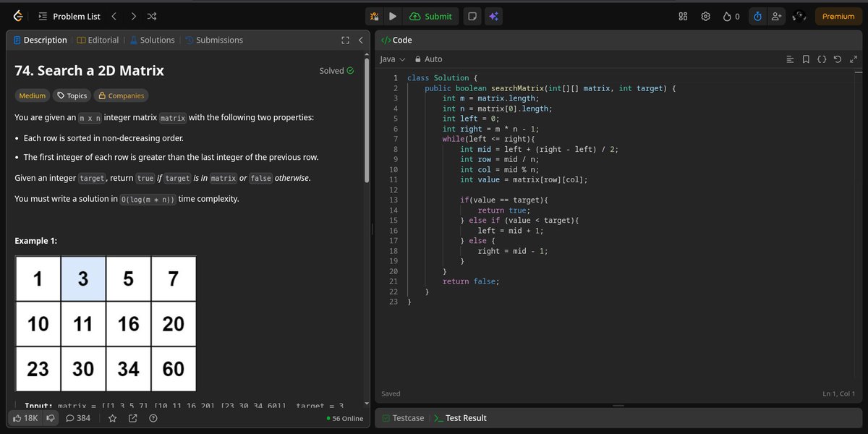
Task: Switch to the Submissions tab
Action: (214, 40)
